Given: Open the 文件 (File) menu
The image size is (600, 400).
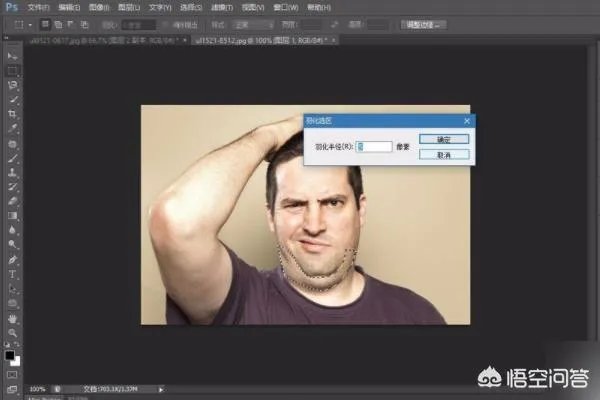Looking at the screenshot, I should coord(38,6).
